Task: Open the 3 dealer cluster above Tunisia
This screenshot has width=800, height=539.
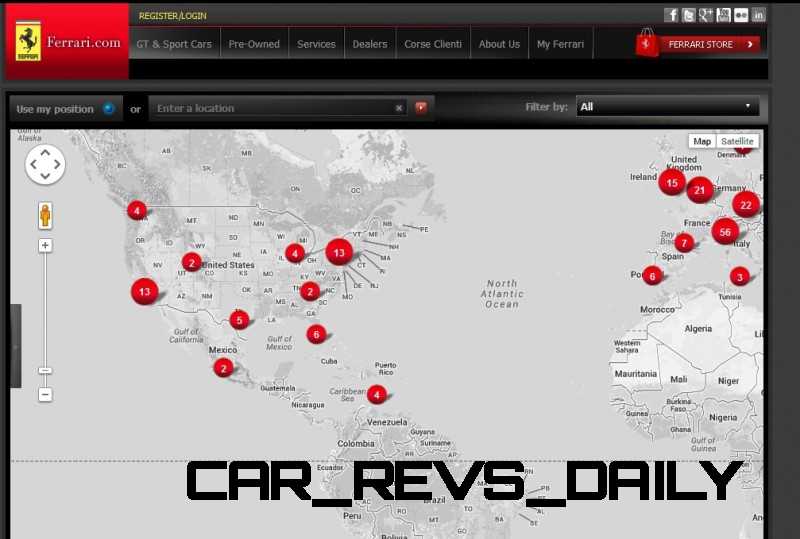Action: click(740, 277)
